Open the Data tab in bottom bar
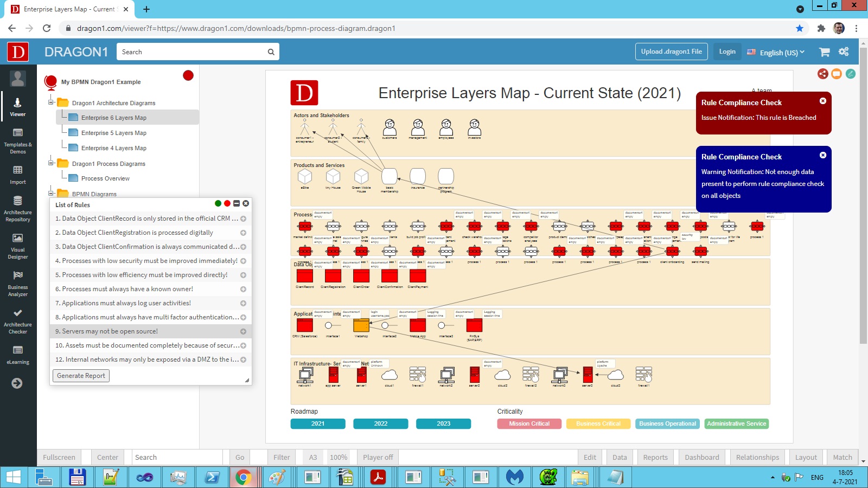 click(x=620, y=457)
